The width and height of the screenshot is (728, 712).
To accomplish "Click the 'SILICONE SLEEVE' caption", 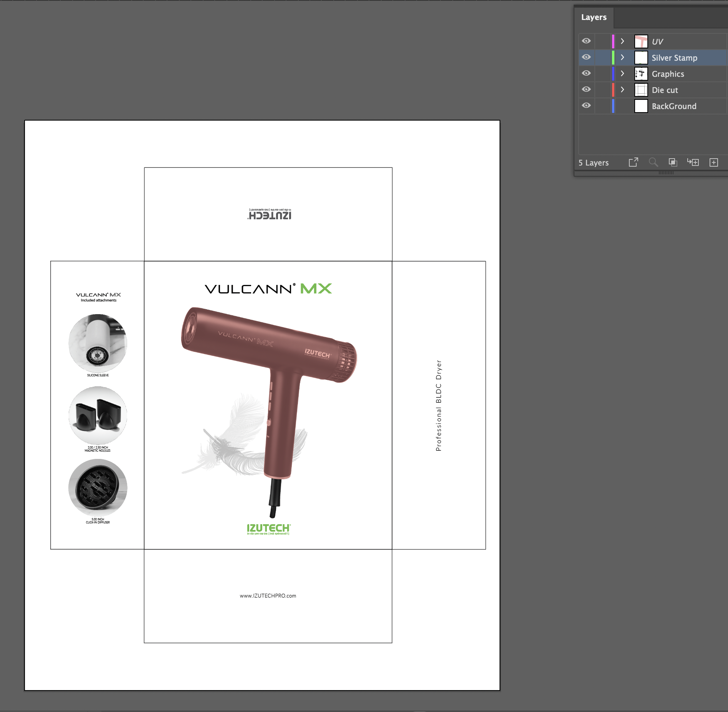I will pos(98,375).
